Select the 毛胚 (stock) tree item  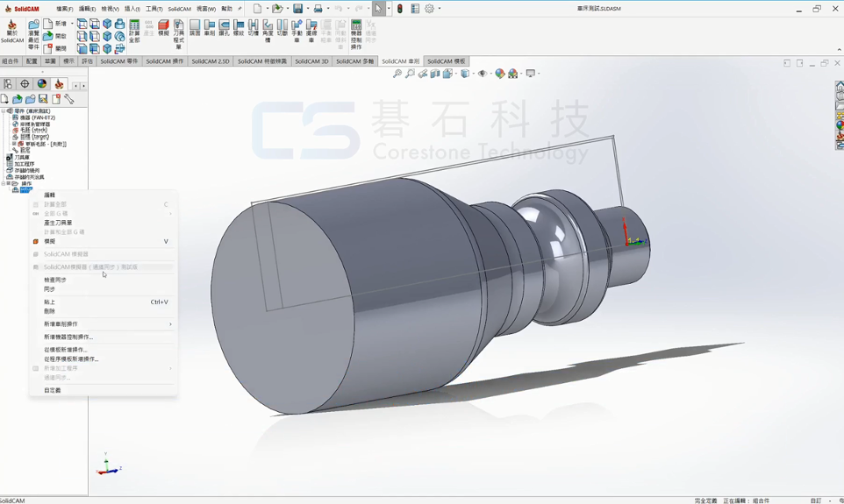click(32, 131)
